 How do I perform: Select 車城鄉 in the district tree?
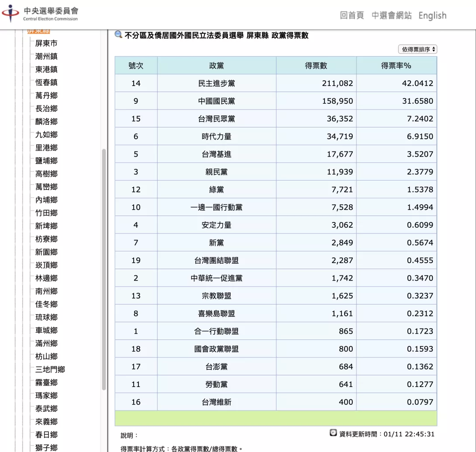(x=46, y=330)
